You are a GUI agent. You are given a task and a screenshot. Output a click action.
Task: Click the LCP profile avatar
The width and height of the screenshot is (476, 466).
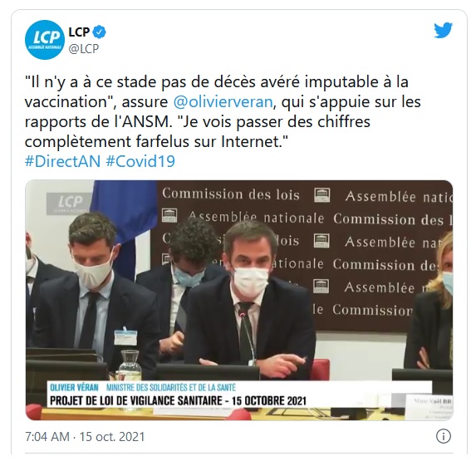point(45,40)
